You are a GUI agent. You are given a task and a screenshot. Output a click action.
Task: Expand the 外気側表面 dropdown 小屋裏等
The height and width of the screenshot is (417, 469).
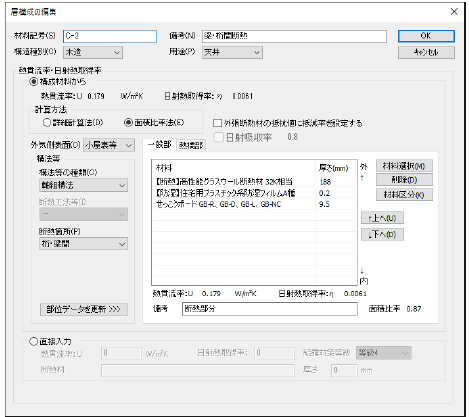[x=109, y=145]
